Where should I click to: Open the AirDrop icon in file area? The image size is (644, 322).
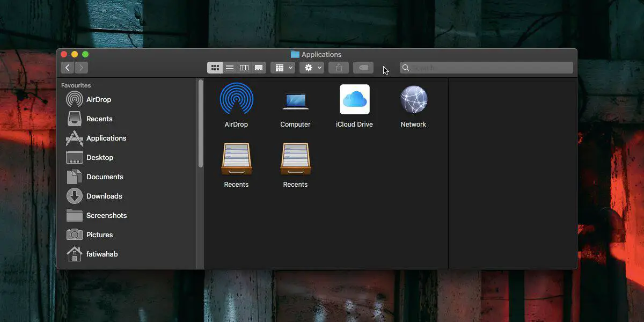[x=236, y=99]
